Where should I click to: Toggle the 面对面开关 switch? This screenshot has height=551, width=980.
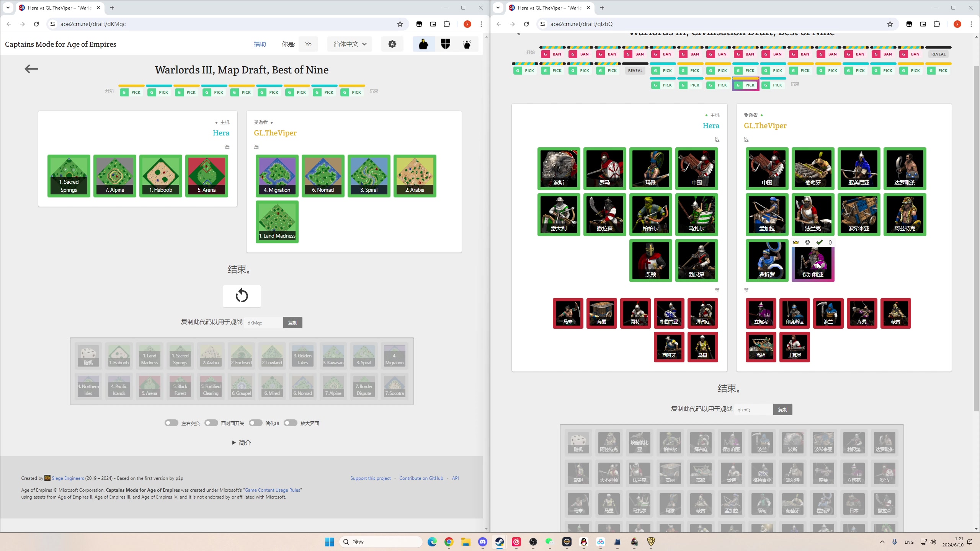click(211, 423)
